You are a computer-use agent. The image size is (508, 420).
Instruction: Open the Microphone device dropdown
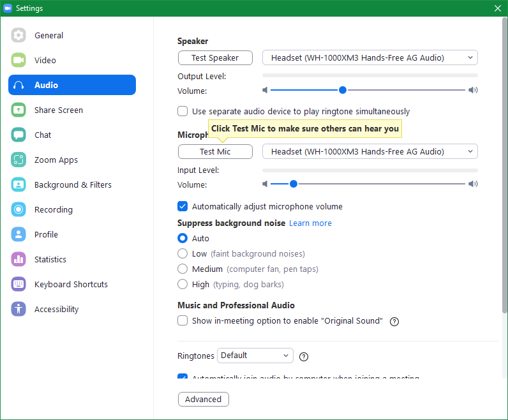click(x=370, y=151)
